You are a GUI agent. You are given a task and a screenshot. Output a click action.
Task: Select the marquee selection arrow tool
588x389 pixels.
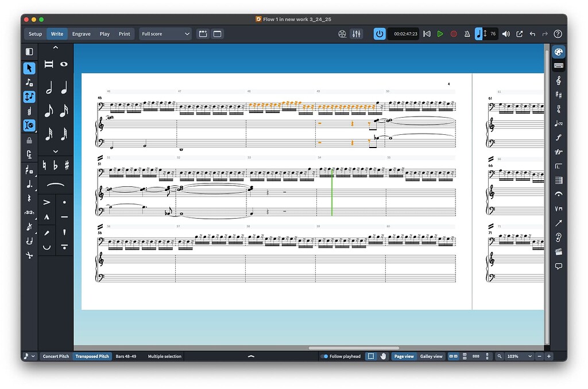[29, 68]
